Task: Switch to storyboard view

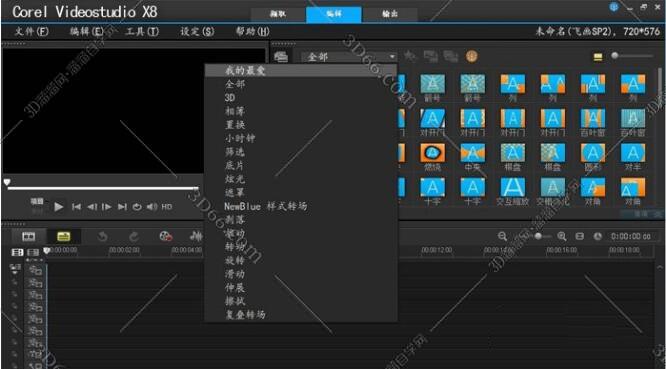Action: (28, 237)
